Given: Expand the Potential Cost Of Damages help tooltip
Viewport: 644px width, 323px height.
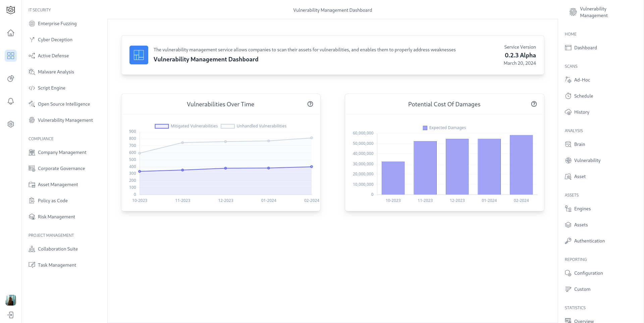Looking at the screenshot, I should point(534,104).
